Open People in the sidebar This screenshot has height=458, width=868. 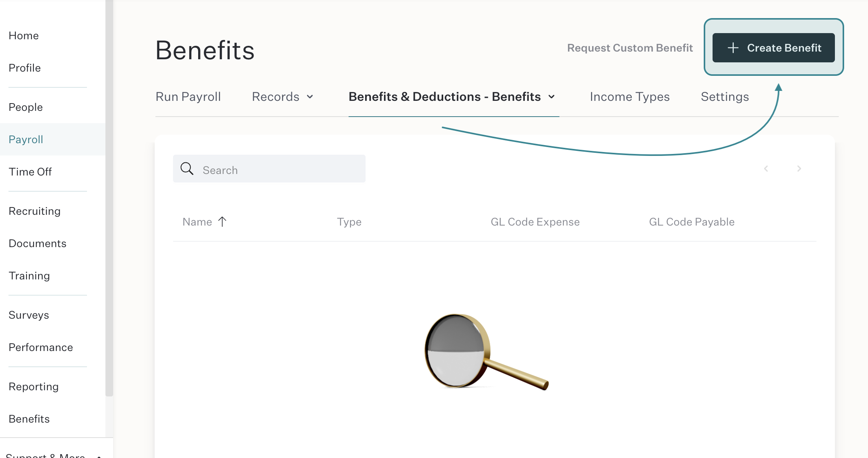(26, 107)
